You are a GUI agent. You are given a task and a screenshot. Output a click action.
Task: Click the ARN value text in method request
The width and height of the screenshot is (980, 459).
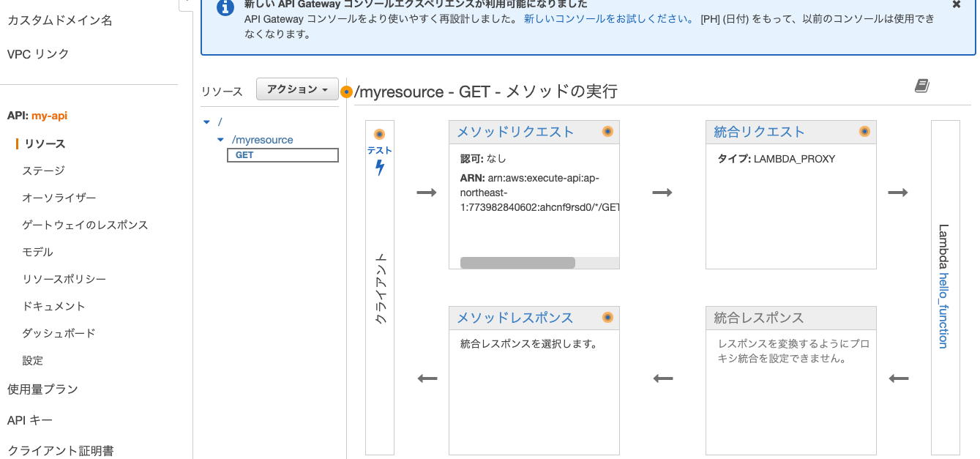539,193
